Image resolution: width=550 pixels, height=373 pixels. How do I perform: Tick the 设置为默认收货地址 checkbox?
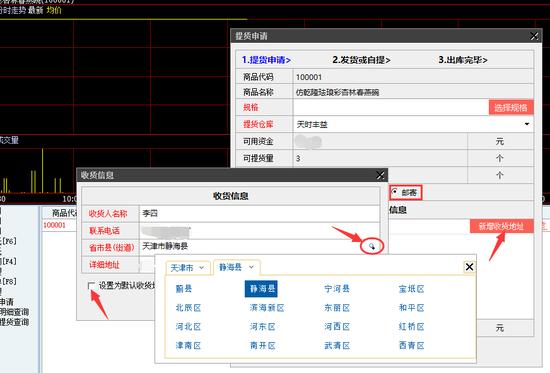click(92, 286)
